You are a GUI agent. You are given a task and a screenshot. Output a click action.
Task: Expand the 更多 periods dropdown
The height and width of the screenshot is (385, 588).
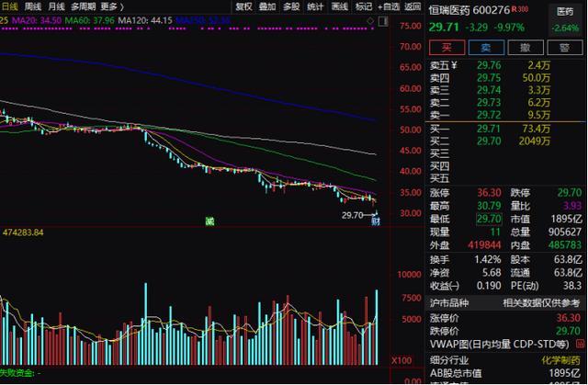click(x=112, y=6)
